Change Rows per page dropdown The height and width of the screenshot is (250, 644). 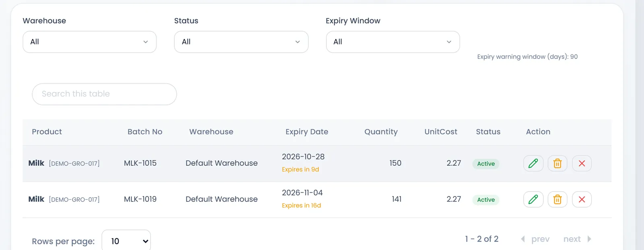click(x=126, y=241)
